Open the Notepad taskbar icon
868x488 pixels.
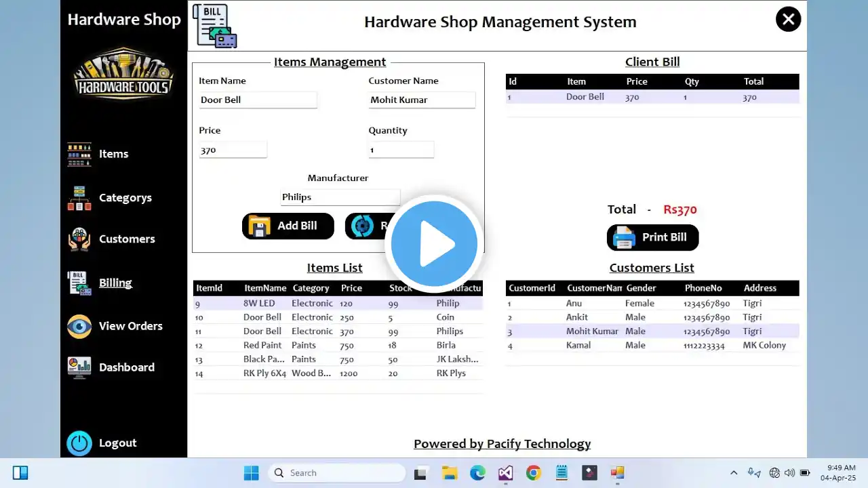tap(561, 472)
